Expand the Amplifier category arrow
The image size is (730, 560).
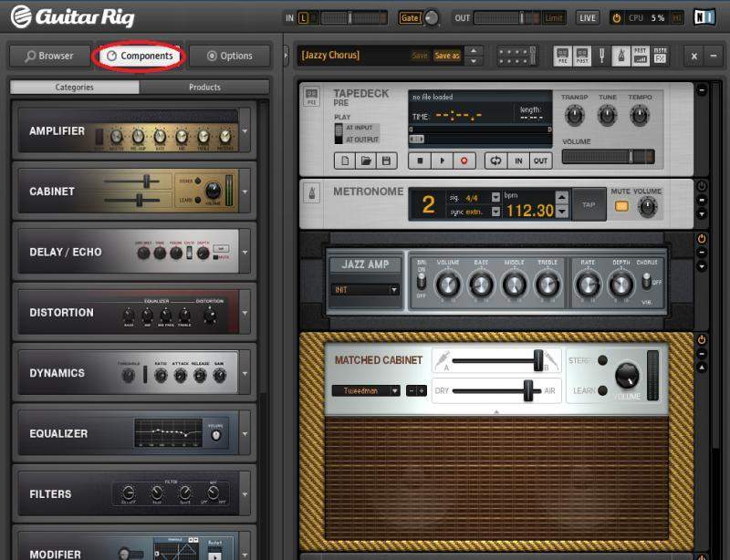(x=245, y=131)
